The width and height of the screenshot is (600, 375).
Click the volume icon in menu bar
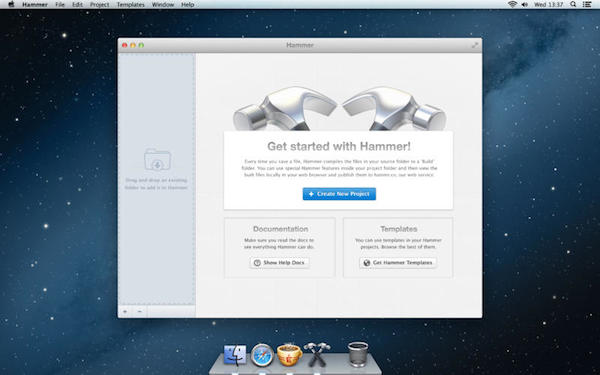tap(525, 5)
